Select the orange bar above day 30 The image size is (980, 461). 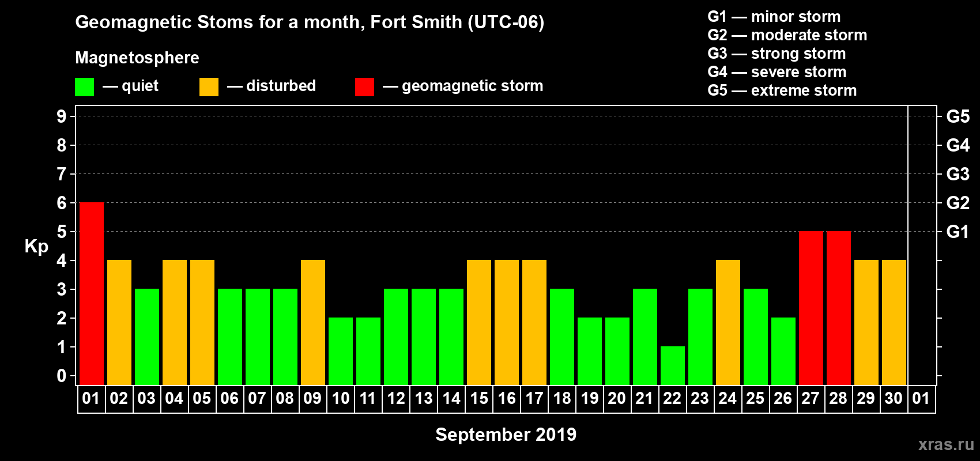tap(894, 323)
